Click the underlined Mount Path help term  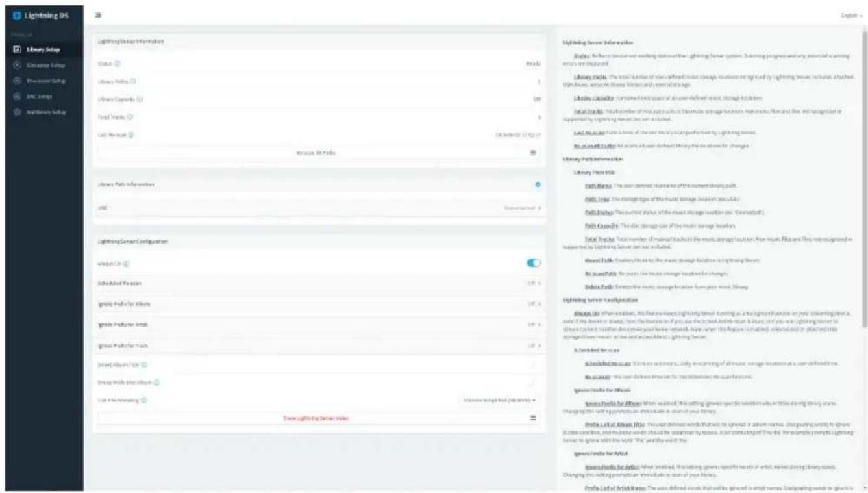(599, 259)
